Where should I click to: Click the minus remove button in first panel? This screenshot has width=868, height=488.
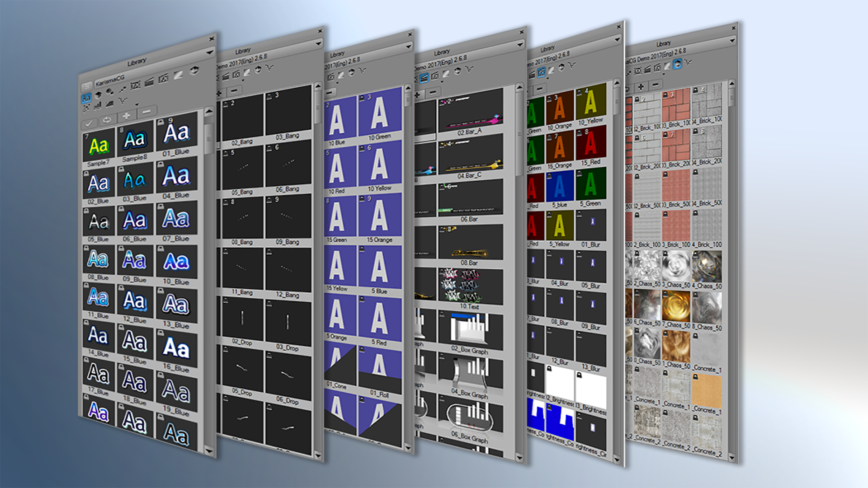[146, 112]
